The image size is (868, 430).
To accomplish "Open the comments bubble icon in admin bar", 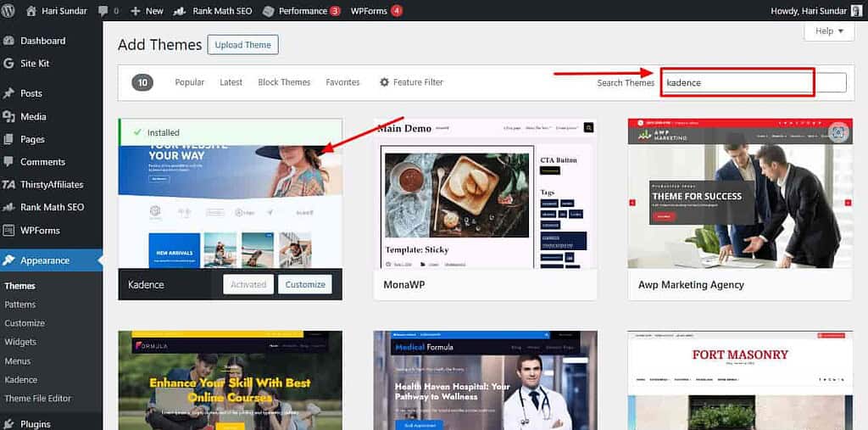I will [103, 11].
